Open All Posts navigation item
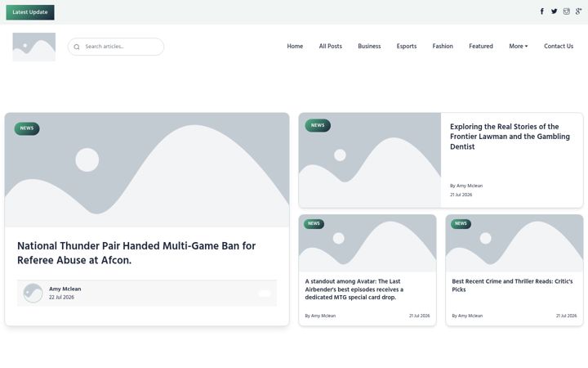 coord(331,46)
